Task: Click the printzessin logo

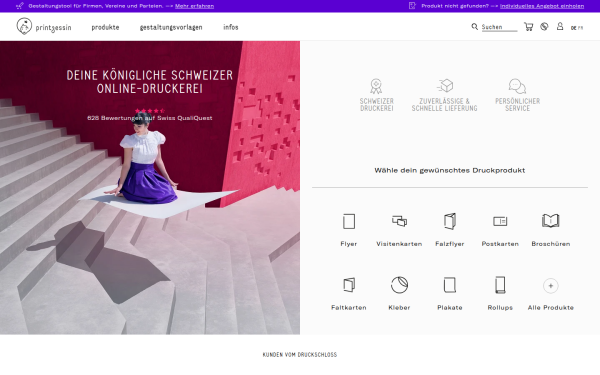Action: 44,26
